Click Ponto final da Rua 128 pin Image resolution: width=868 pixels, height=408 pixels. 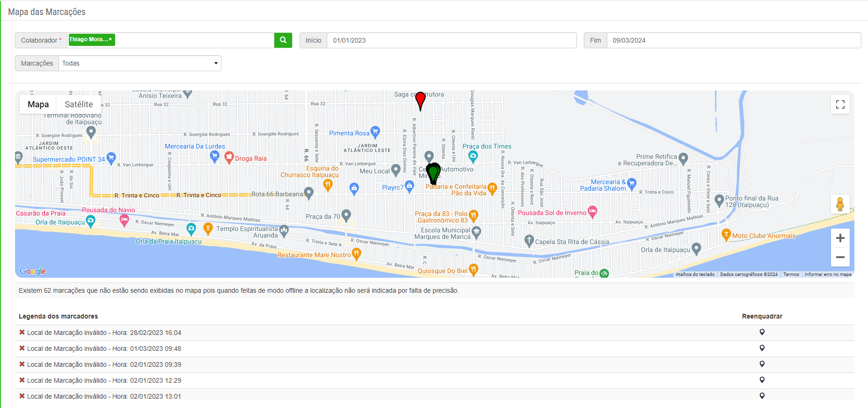click(719, 201)
